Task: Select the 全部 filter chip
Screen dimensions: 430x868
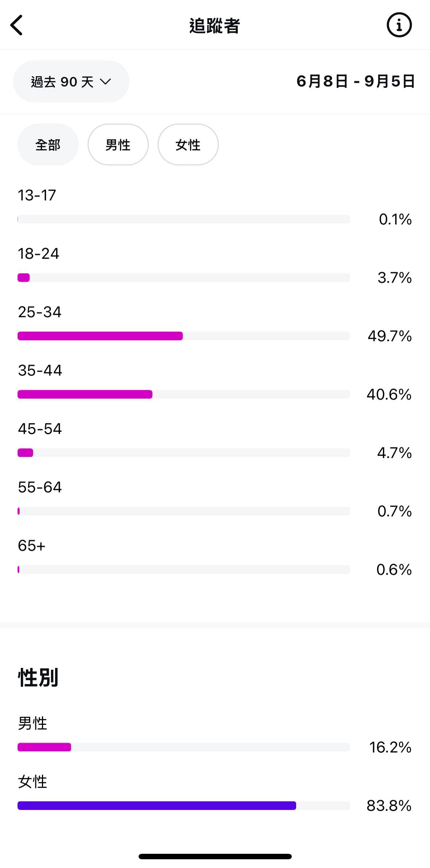Action: point(48,145)
